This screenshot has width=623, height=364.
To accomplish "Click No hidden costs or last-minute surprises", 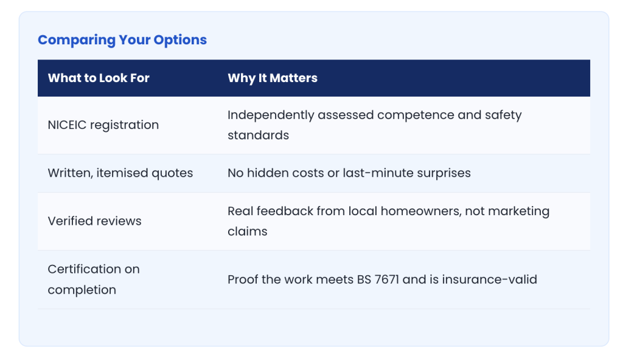I will 349,173.
